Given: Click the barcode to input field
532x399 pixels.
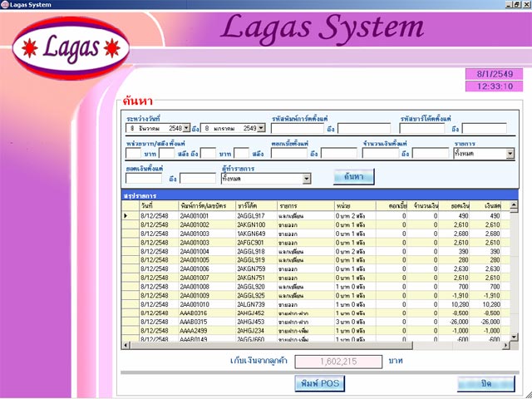Looking at the screenshot, I should pyautogui.click(x=484, y=129).
